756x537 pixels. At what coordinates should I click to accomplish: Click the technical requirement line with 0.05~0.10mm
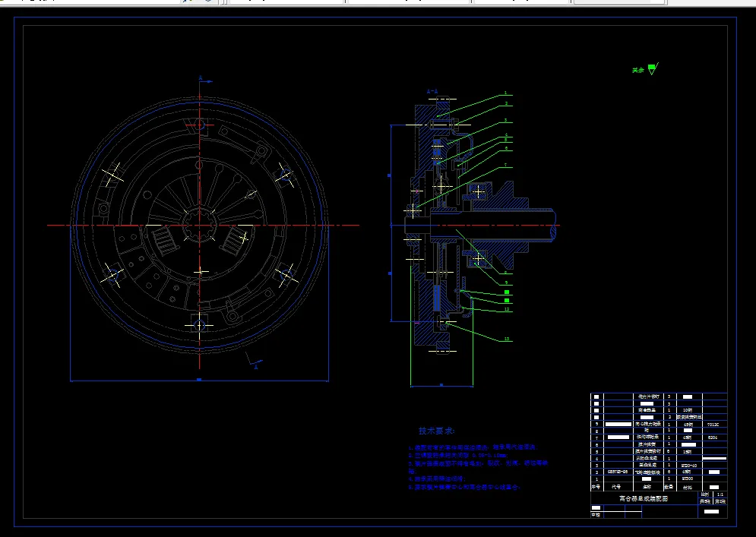(458, 455)
